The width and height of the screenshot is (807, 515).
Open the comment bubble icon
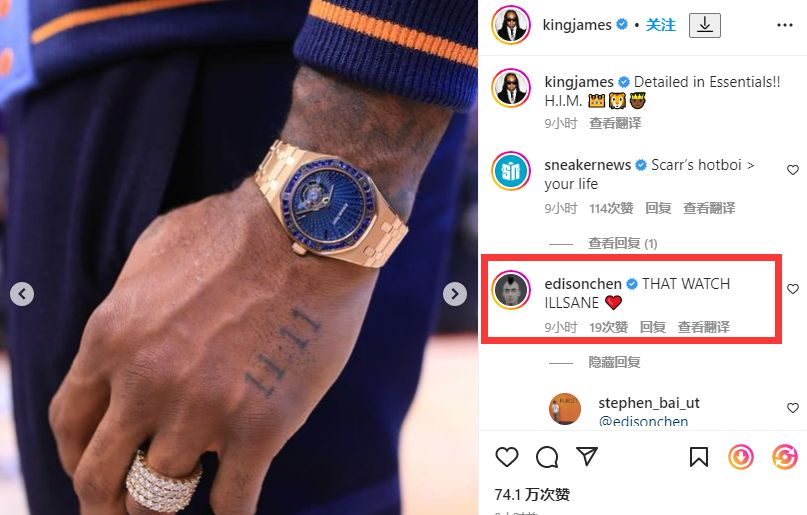547,457
